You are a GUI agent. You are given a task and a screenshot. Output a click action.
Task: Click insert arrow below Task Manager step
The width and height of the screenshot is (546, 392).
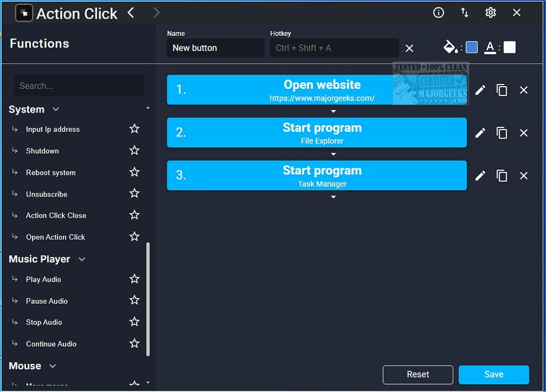[x=333, y=197]
